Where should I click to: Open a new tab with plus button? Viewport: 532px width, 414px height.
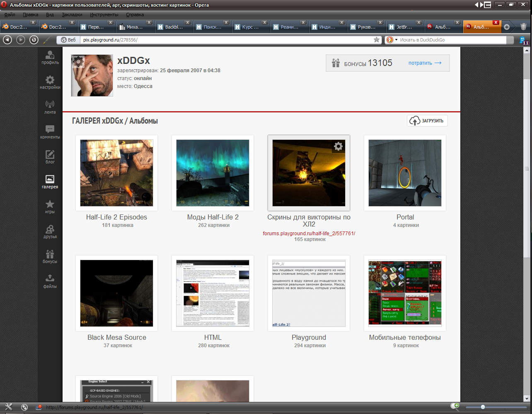pyautogui.click(x=507, y=27)
